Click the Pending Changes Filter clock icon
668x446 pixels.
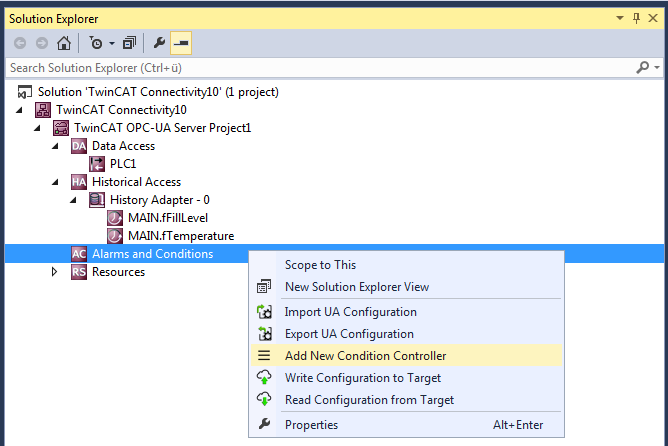coord(96,43)
